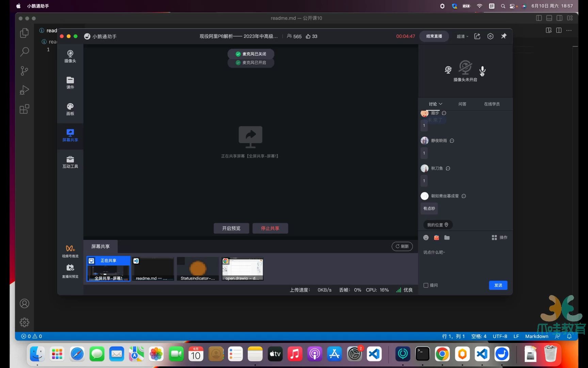Screen dimensions: 588x368
Task: Change LF end of line sequence
Action: point(516,336)
